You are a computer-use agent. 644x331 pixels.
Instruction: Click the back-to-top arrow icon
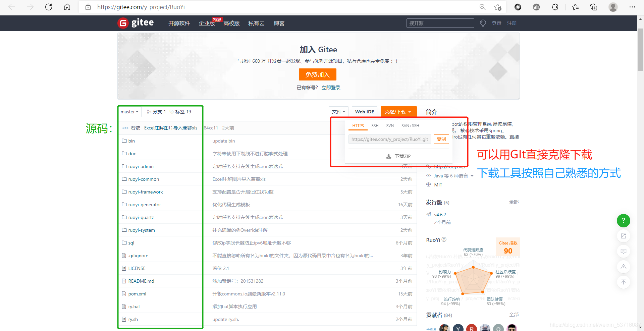[623, 282]
